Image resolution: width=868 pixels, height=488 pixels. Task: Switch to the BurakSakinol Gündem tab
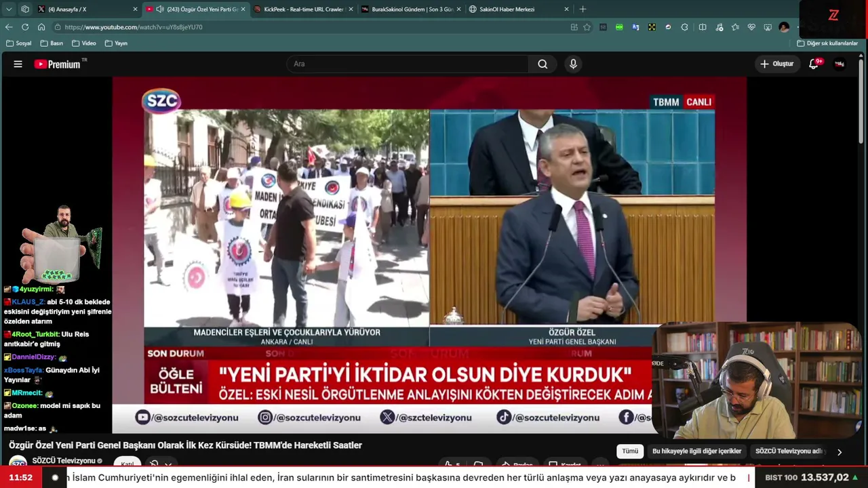(412, 9)
